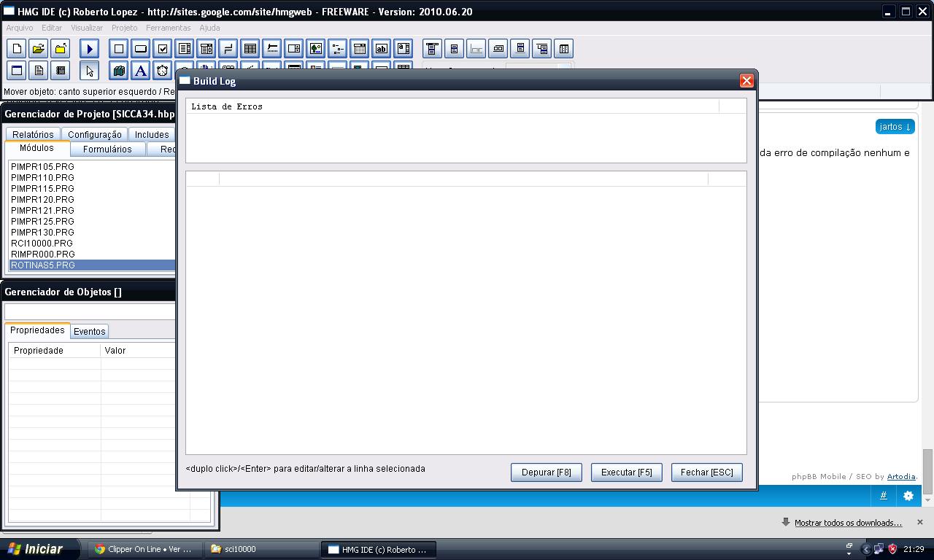
Task: Click the blue Run arrow toolbar icon
Action: pos(90,49)
